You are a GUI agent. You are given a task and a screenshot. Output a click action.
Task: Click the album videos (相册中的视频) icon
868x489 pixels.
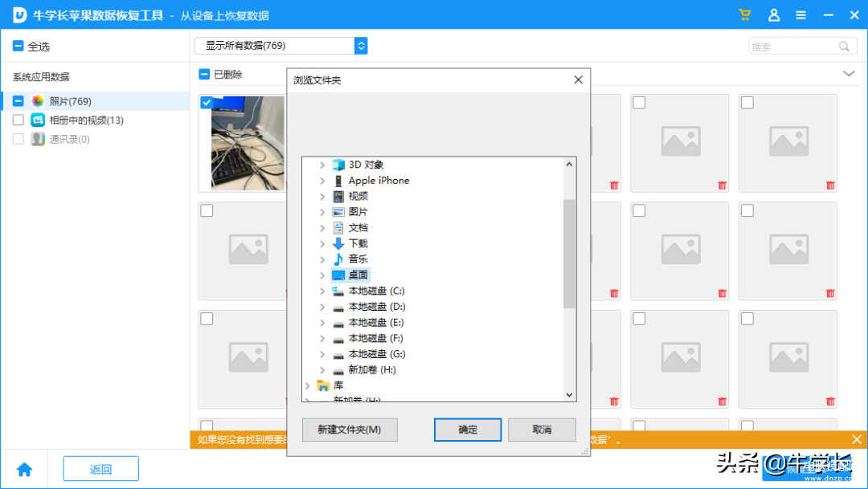(x=38, y=120)
